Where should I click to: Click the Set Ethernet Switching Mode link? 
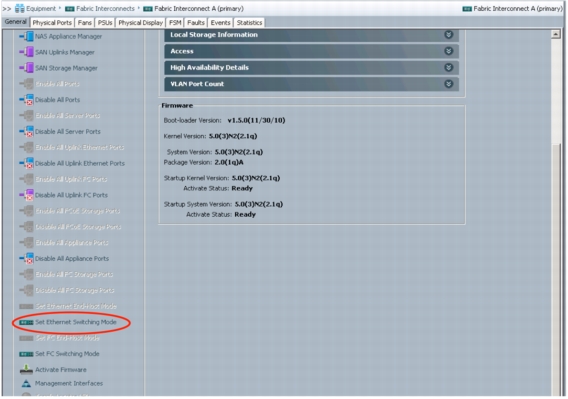(x=76, y=322)
